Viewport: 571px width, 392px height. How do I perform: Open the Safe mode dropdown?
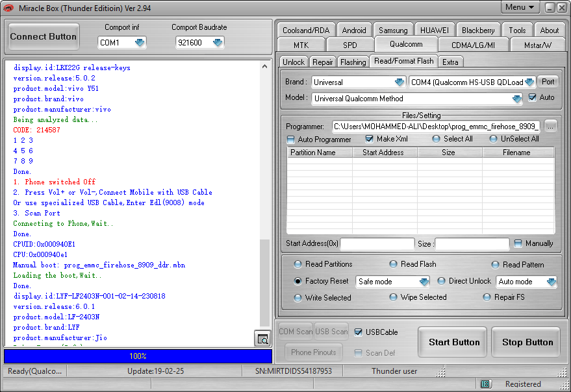pos(392,282)
